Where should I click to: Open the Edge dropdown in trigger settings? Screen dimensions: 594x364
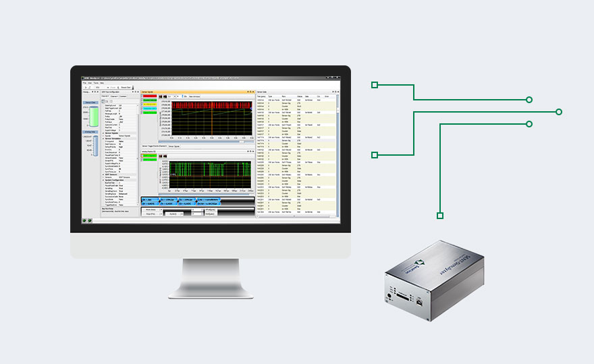pyautogui.click(x=152, y=214)
